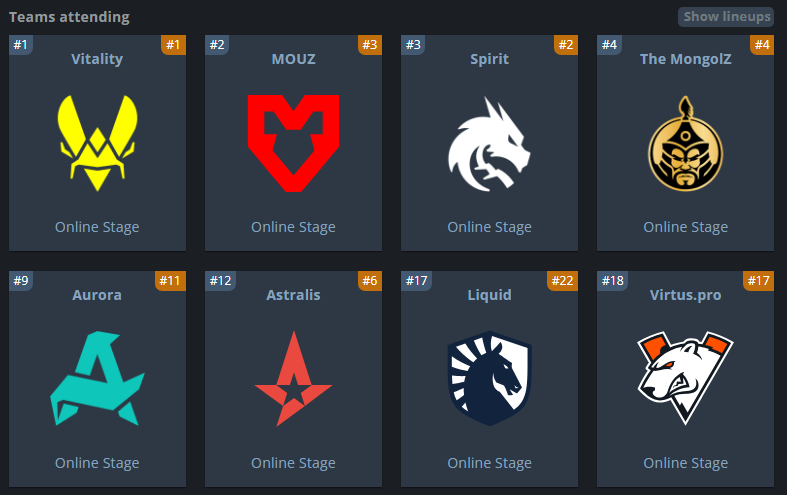Click the Astralis team name

[x=294, y=295]
